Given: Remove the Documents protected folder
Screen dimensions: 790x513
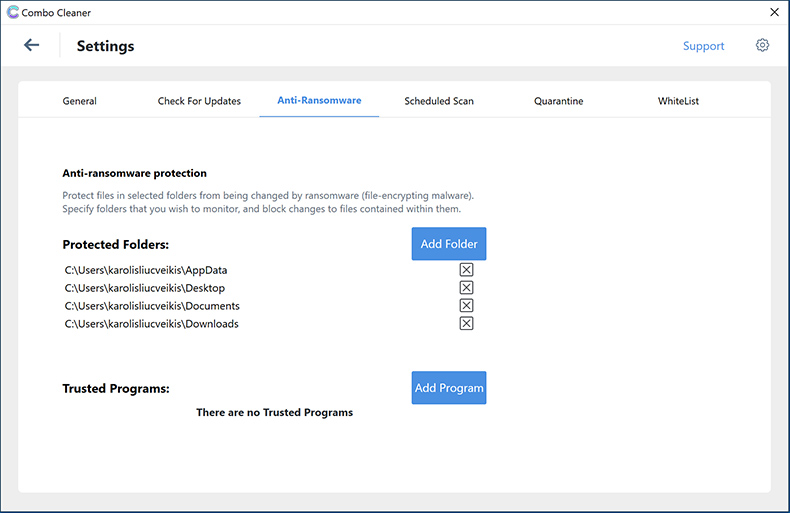Looking at the screenshot, I should tap(466, 305).
